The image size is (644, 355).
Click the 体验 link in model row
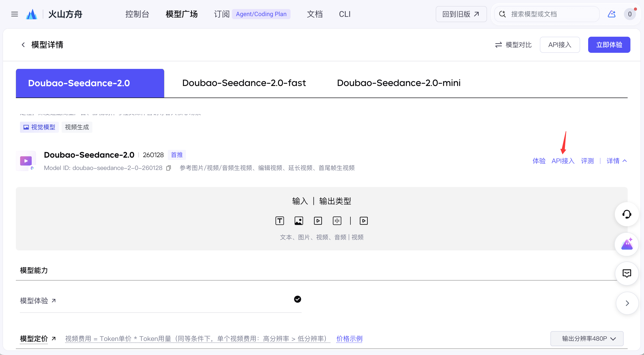pyautogui.click(x=539, y=161)
